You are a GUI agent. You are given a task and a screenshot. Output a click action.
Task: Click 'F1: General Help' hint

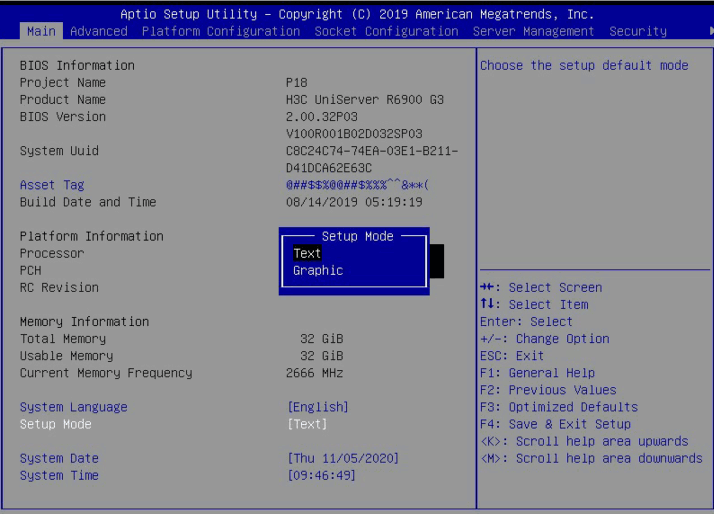[x=537, y=373]
